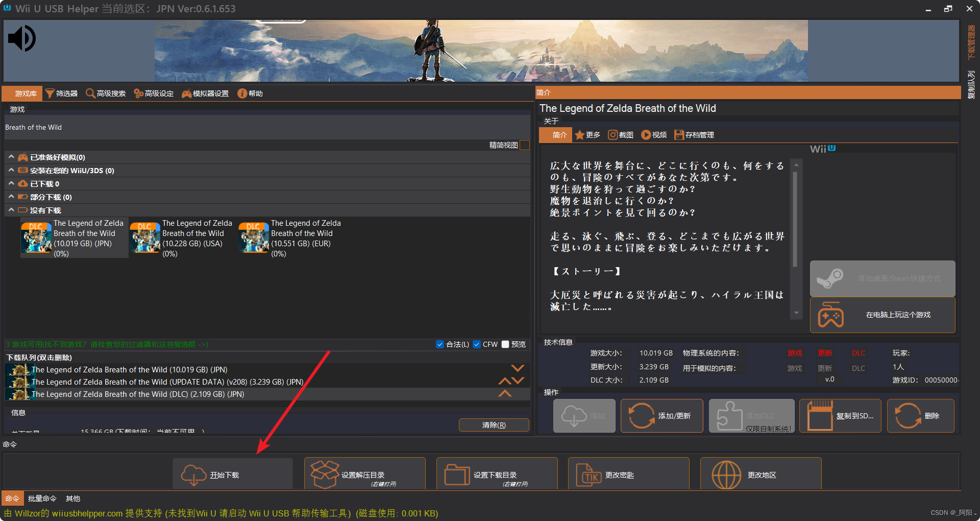Open 高级搜索 advanced search
The height and width of the screenshot is (521, 980).
(x=106, y=93)
